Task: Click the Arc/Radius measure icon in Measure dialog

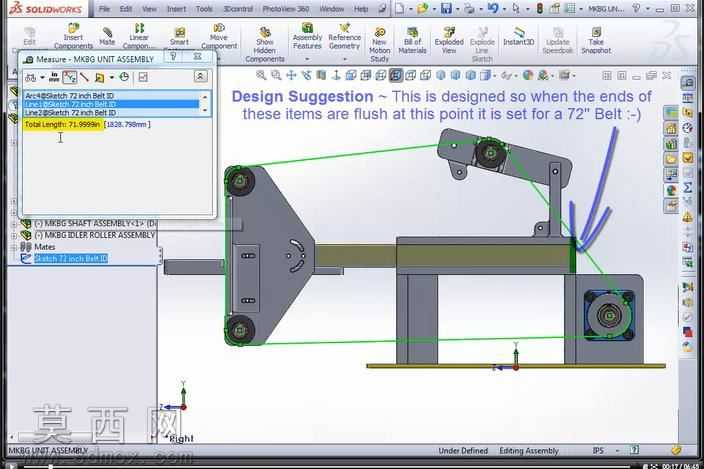Action: coord(31,77)
